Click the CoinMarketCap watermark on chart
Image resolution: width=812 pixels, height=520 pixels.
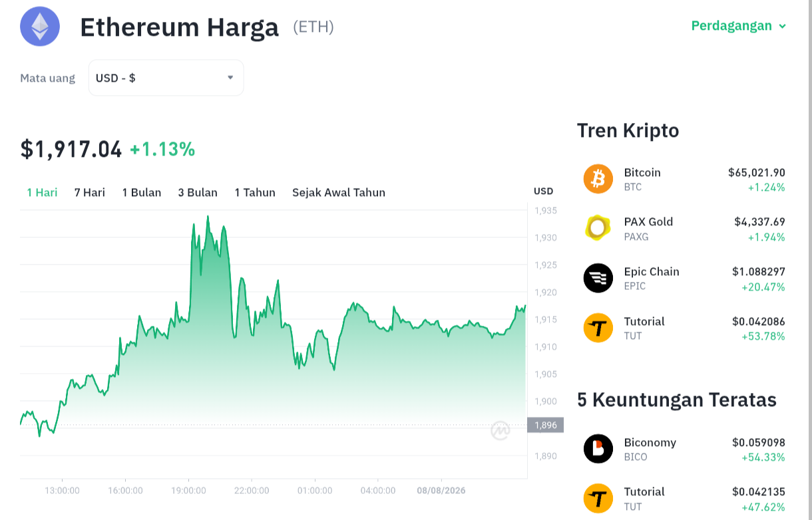(501, 431)
